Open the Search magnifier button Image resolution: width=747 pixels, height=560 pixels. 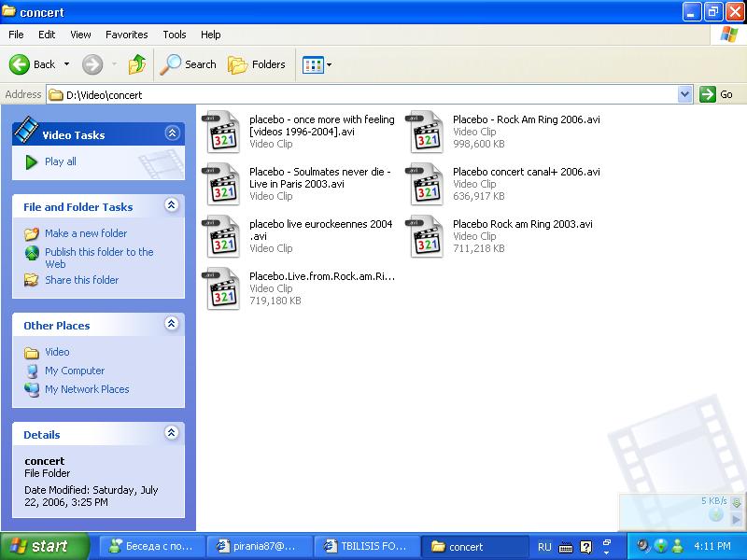[188, 64]
